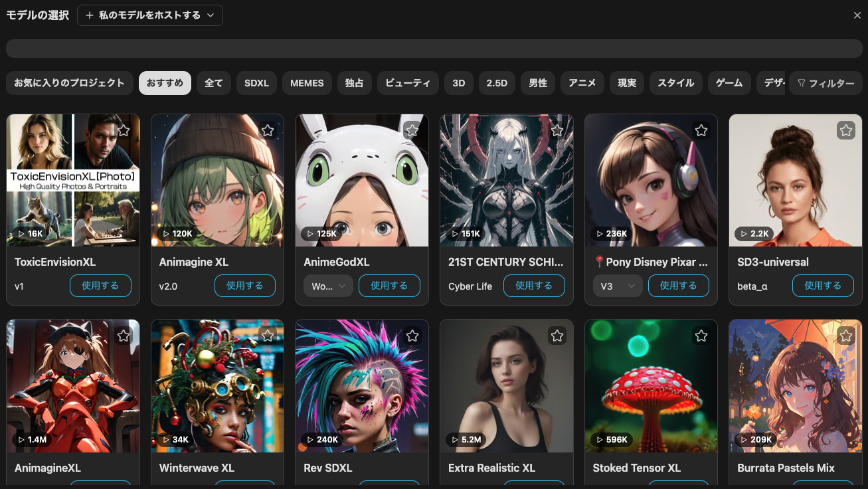This screenshot has height=489, width=868.
Task: Star the Extra Realistic XL model
Action: [557, 336]
